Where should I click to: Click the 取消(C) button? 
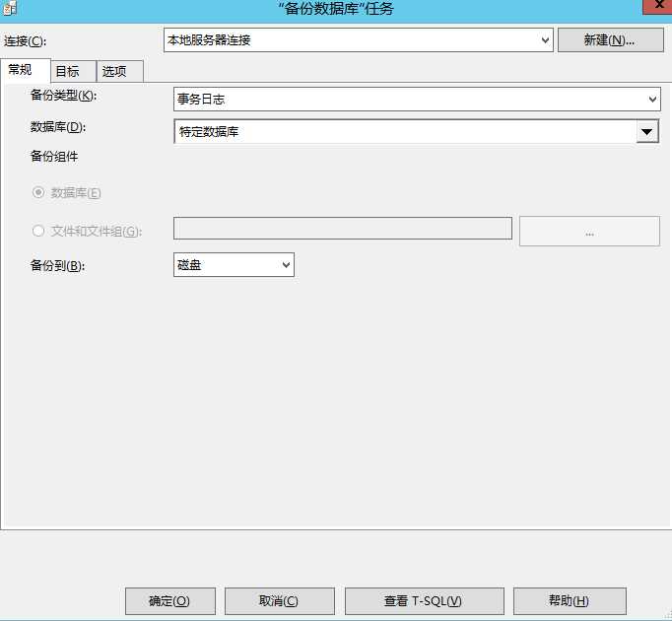280,601
